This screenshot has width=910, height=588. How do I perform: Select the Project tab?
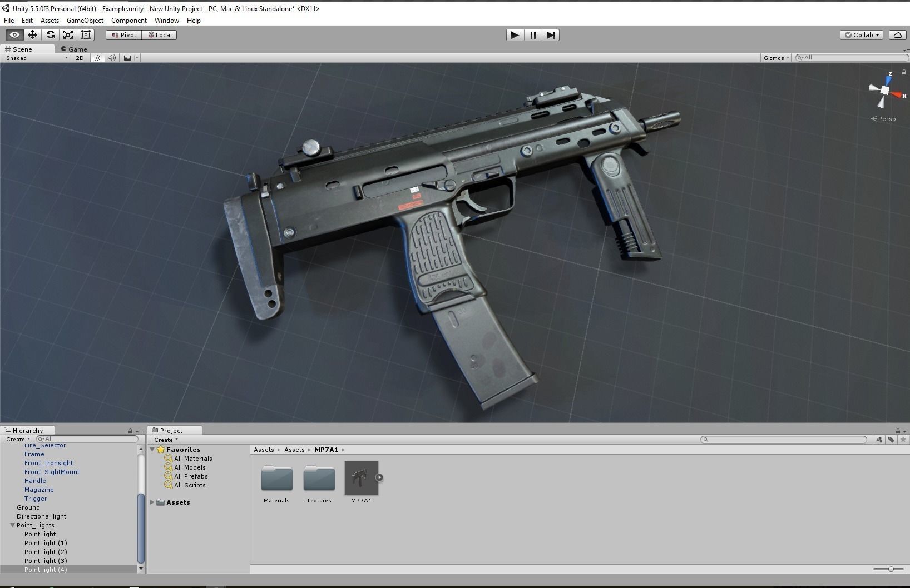pos(174,431)
